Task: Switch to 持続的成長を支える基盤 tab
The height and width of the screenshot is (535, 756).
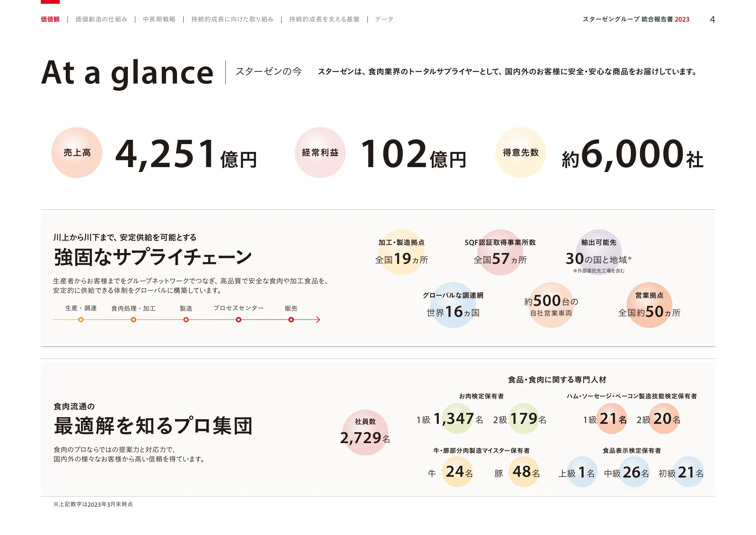Action: tap(324, 19)
